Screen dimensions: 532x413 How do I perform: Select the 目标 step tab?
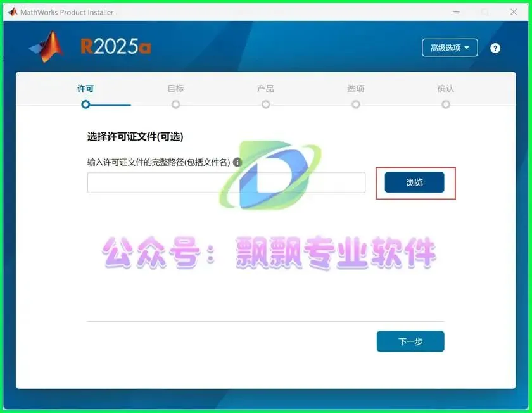pos(176,89)
